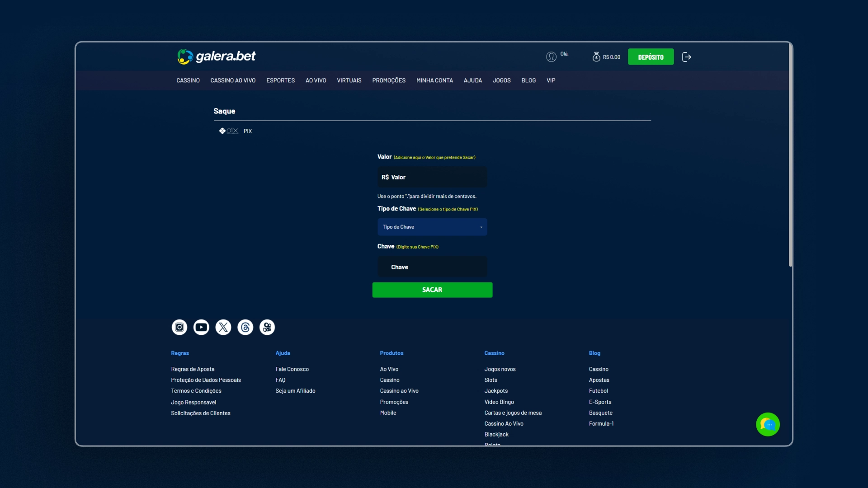Submit withdrawal with SACAR button
Screen dimensions: 868x488
pos(432,290)
